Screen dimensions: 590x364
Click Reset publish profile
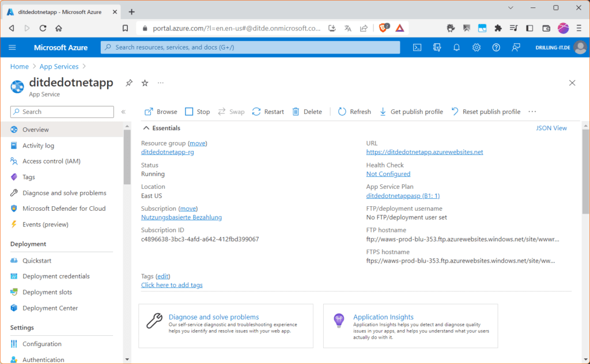[x=486, y=112]
